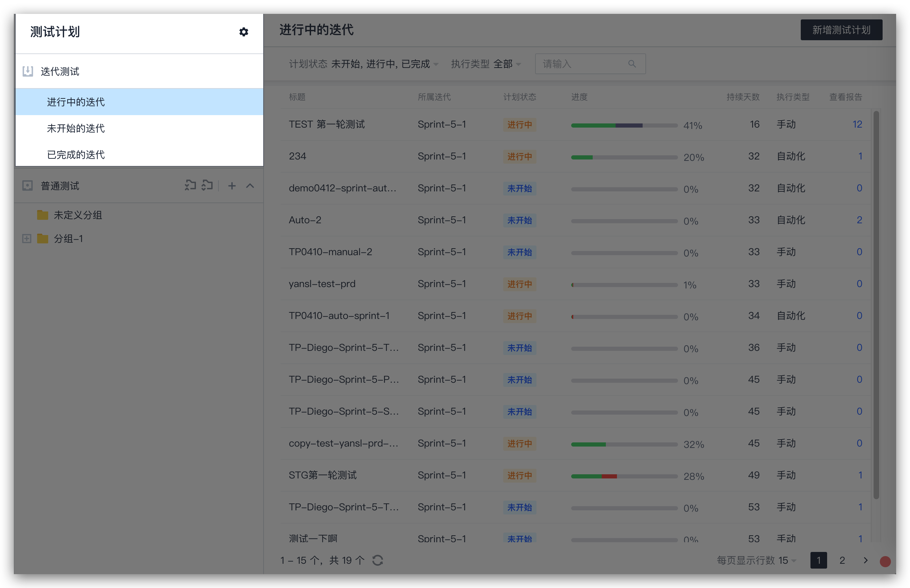Select 进行中的迭代 menu item
910x588 pixels.
point(139,102)
